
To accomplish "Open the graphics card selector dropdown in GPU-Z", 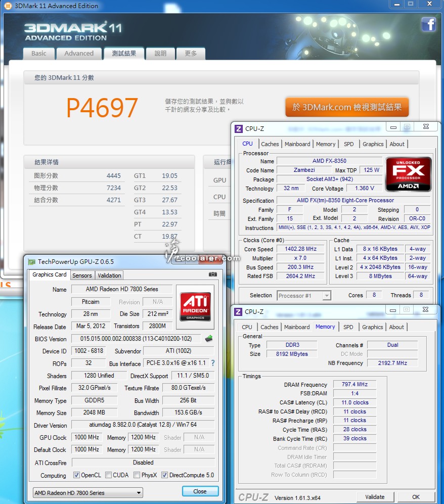I will tap(88, 493).
